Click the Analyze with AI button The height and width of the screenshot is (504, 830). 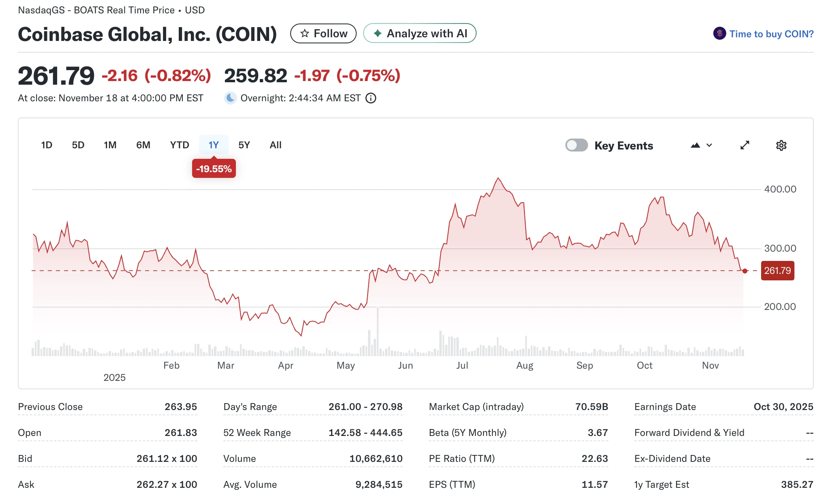click(419, 34)
